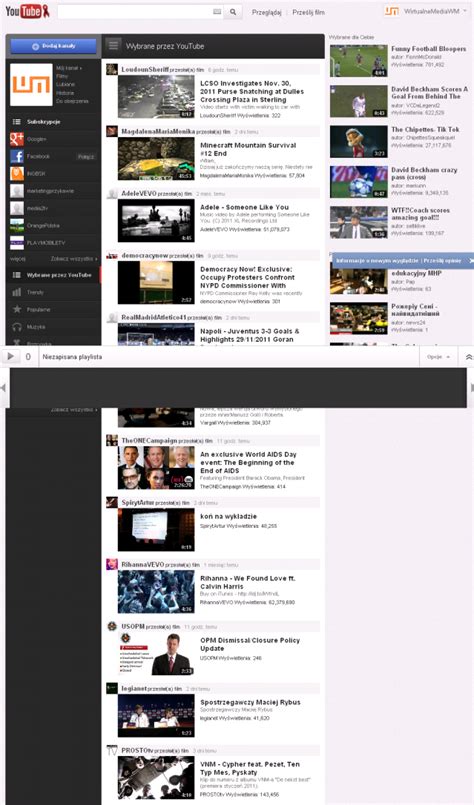Select Wybrane przez YouTube in sidebar

pos(53,275)
